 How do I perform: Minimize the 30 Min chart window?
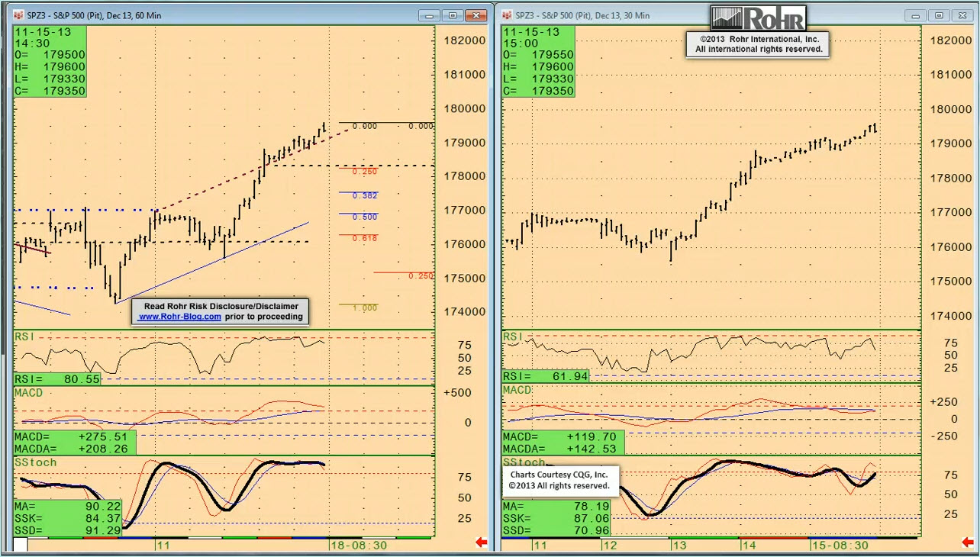click(914, 15)
